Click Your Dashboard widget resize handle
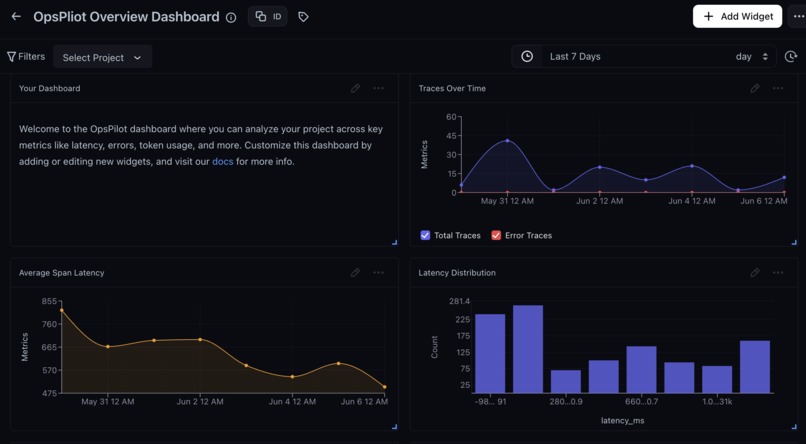The image size is (806, 444). pos(394,242)
